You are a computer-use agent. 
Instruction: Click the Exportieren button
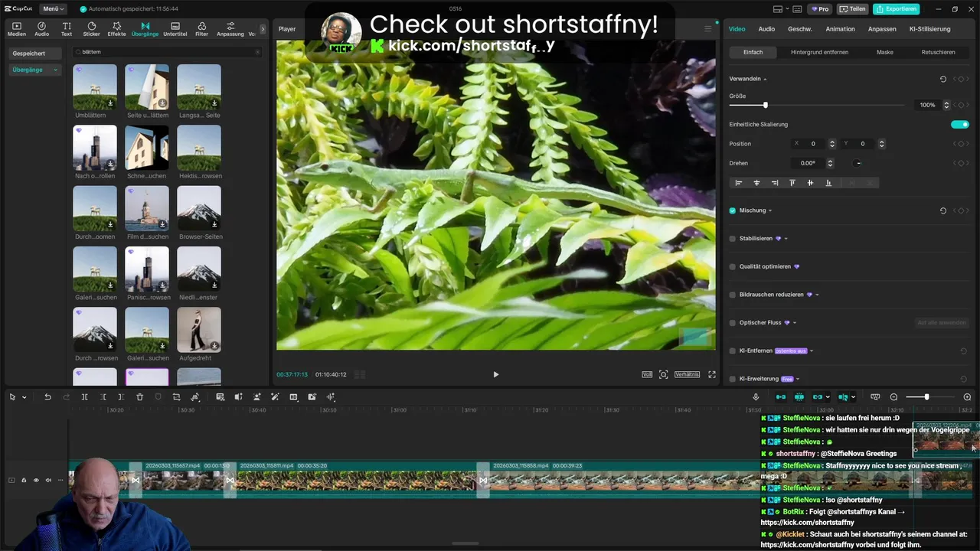click(896, 9)
